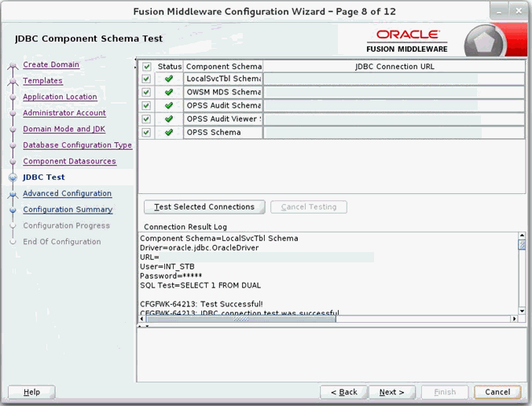Screen dimensions: 532x406
Task: Click 'User=INT_STB' log line
Action: (x=167, y=266)
